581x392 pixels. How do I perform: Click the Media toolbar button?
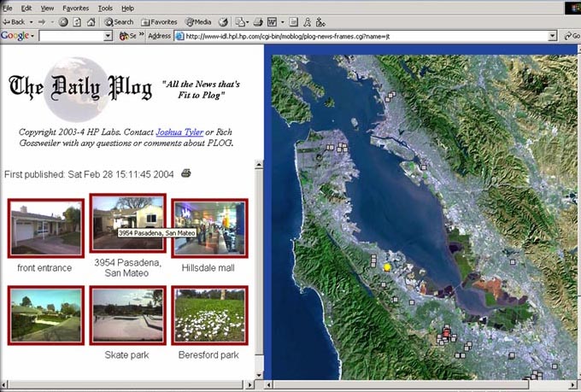pos(197,21)
